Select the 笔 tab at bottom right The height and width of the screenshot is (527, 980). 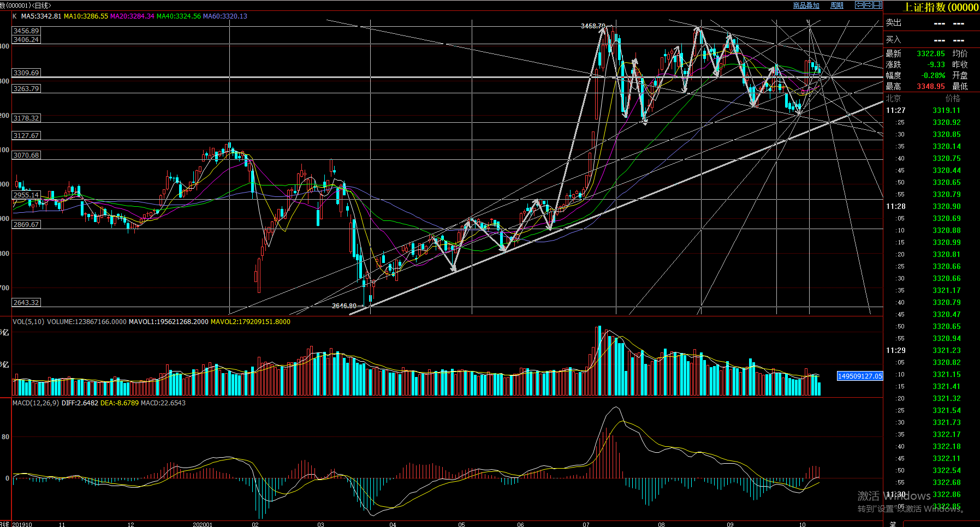pos(893,524)
